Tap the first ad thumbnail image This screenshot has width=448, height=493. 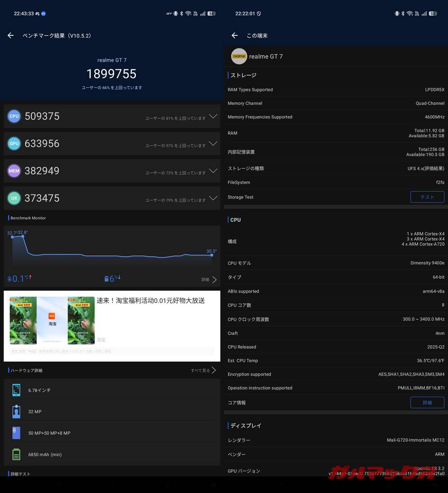pos(23,320)
